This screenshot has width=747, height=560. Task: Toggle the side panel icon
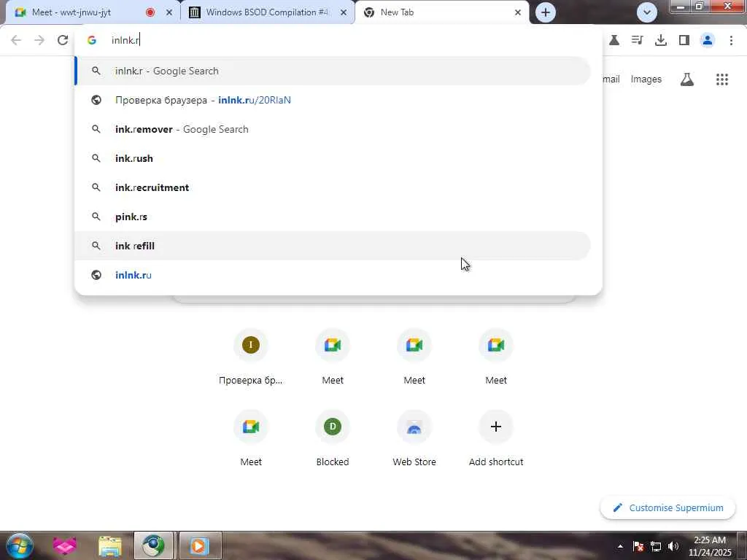click(684, 40)
